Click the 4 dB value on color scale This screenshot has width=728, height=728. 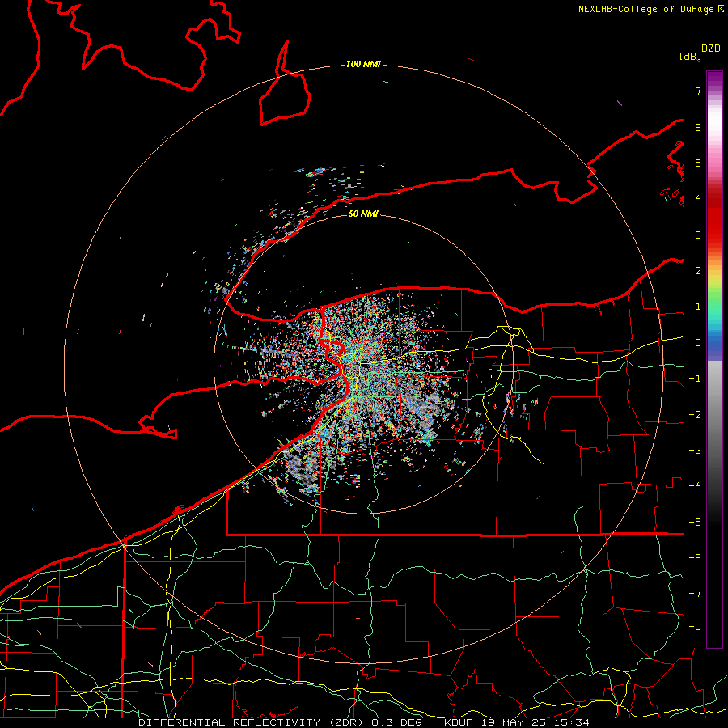click(x=698, y=199)
